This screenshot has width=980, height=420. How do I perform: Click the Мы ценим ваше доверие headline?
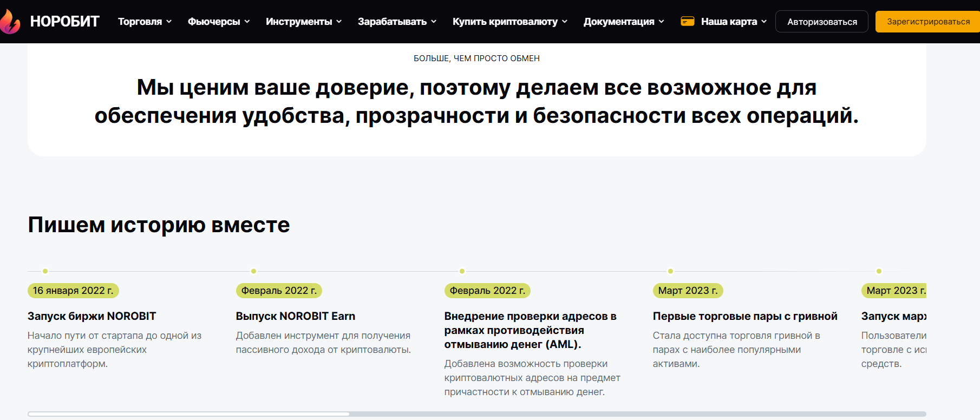(476, 101)
